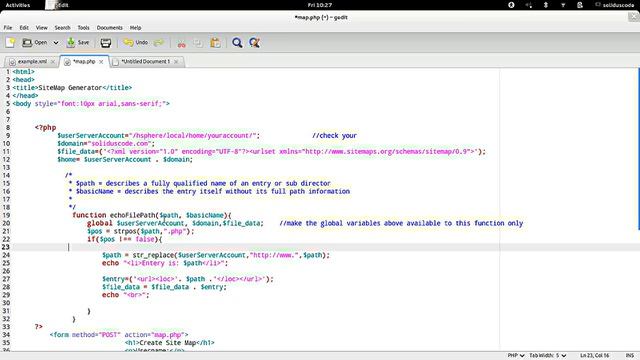Print the document with the printer icon
The image size is (640, 360).
pos(106,42)
